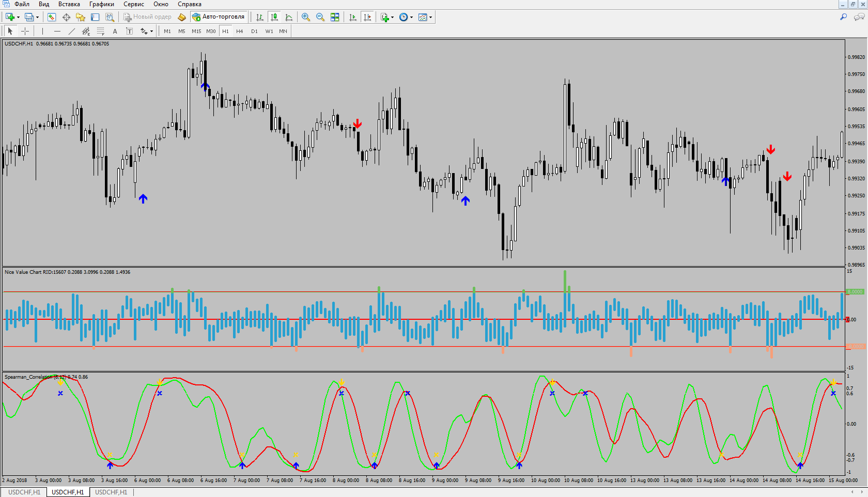Draw a vertical line tool

[43, 31]
